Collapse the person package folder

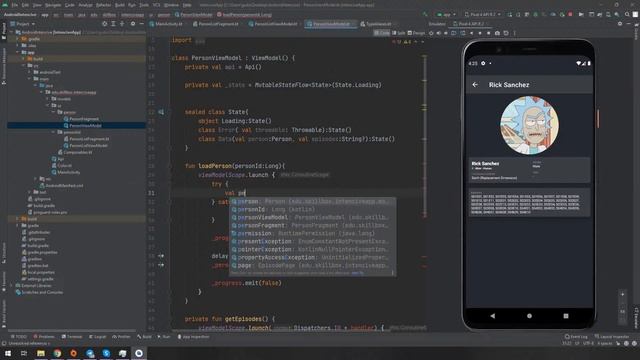(x=53, y=112)
